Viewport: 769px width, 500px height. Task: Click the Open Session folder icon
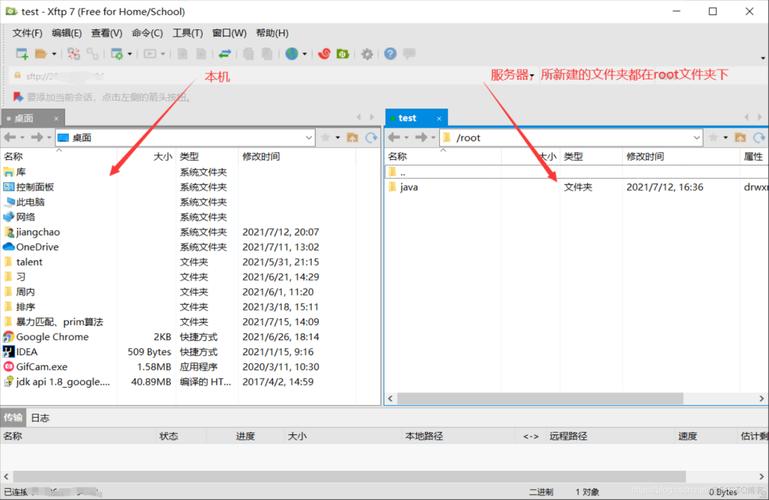point(41,54)
